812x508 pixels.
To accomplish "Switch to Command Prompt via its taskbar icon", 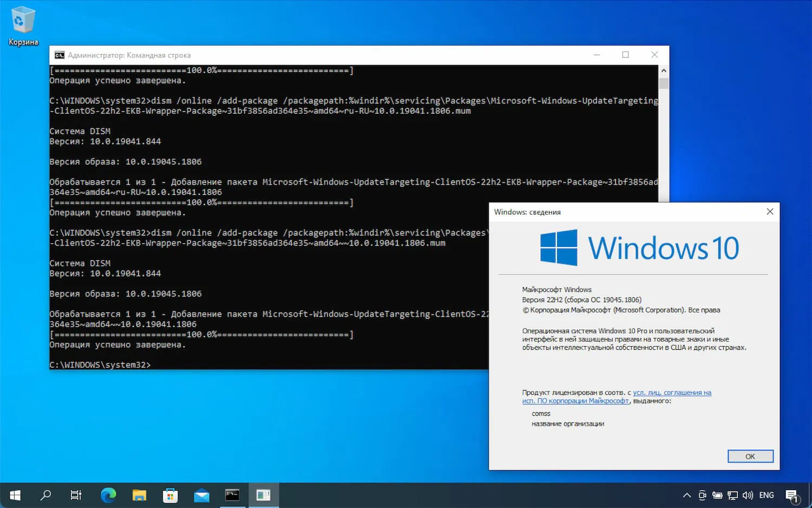I will click(x=232, y=495).
